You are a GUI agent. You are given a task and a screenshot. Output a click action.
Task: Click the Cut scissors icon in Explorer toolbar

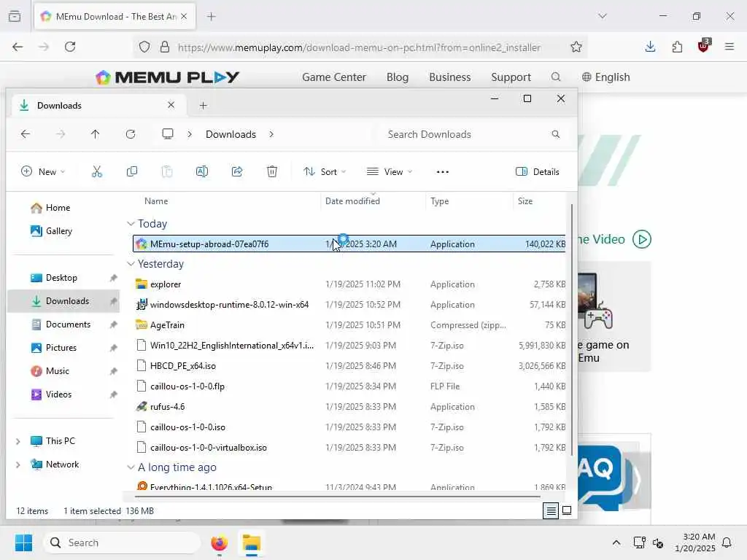[97, 171]
